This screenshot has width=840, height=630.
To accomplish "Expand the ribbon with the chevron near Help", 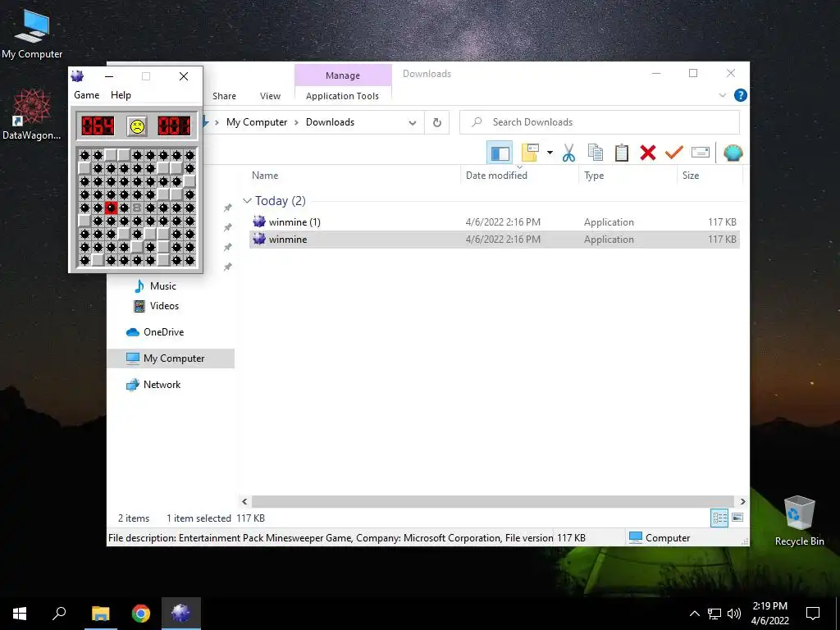I will coord(722,95).
